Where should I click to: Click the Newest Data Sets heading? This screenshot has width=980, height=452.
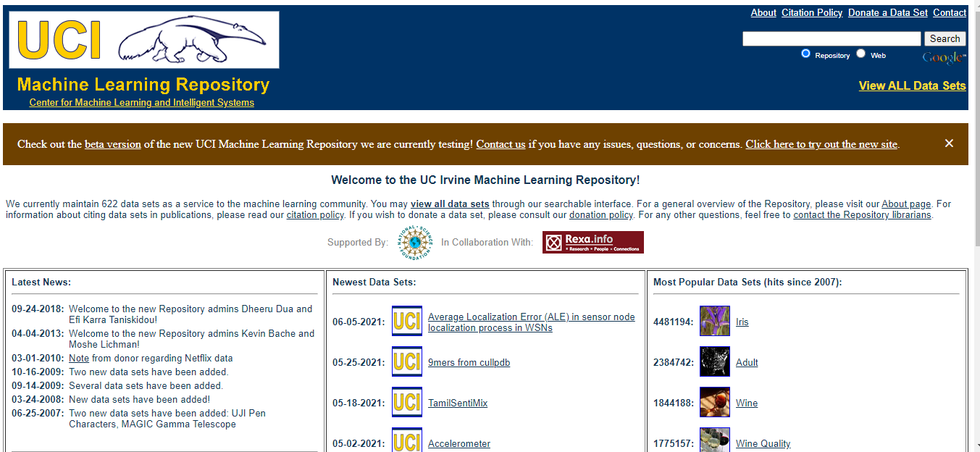[x=374, y=282]
